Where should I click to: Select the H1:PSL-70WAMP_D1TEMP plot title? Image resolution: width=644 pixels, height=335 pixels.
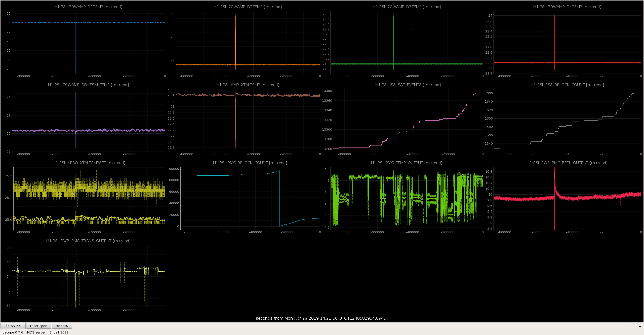[x=88, y=7]
